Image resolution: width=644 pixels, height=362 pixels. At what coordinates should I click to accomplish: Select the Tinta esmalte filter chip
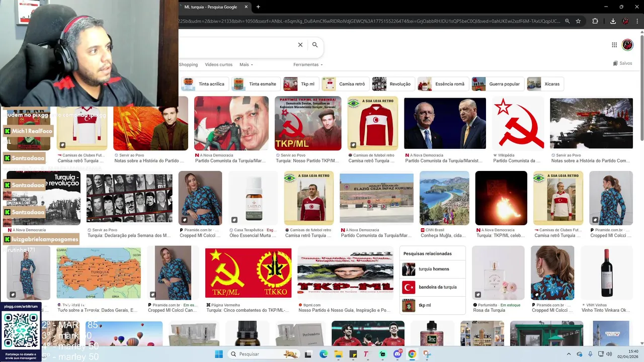(x=256, y=84)
